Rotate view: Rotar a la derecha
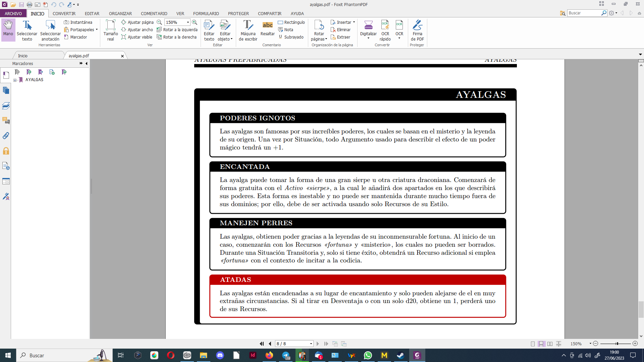 177,37
